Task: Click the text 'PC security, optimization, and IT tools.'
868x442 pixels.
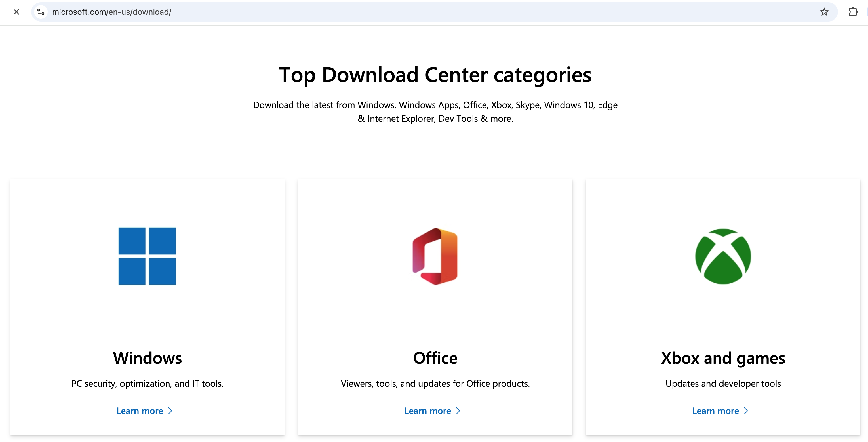Action: (x=147, y=384)
